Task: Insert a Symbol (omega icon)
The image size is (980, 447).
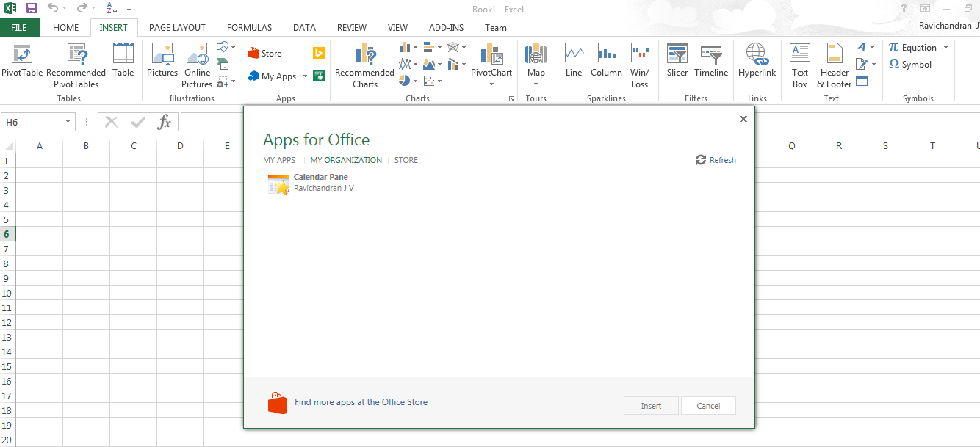Action: pyautogui.click(x=910, y=65)
